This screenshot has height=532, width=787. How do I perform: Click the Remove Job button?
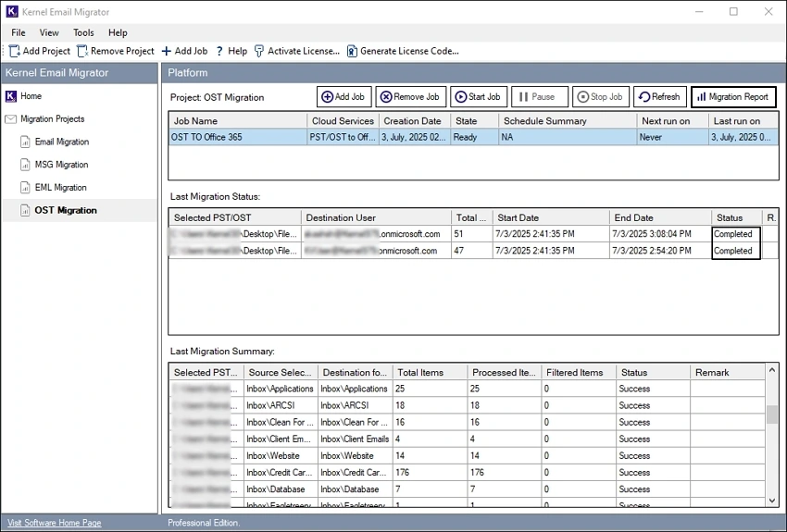410,97
